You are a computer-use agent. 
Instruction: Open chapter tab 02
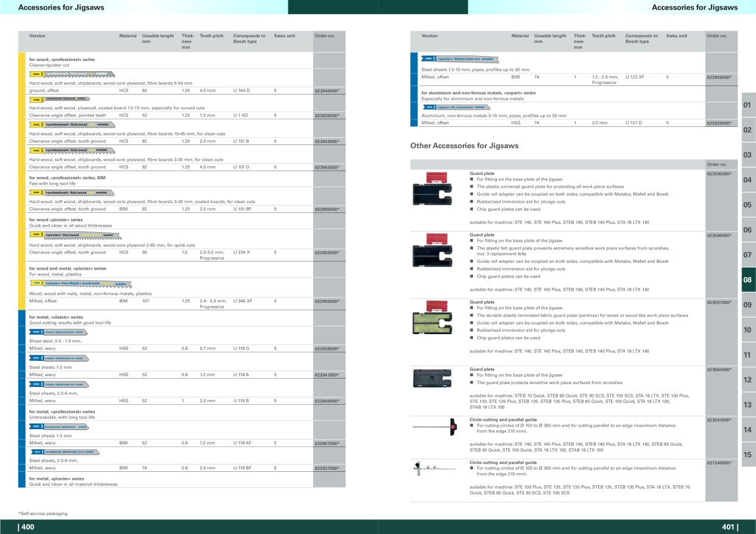tap(747, 130)
